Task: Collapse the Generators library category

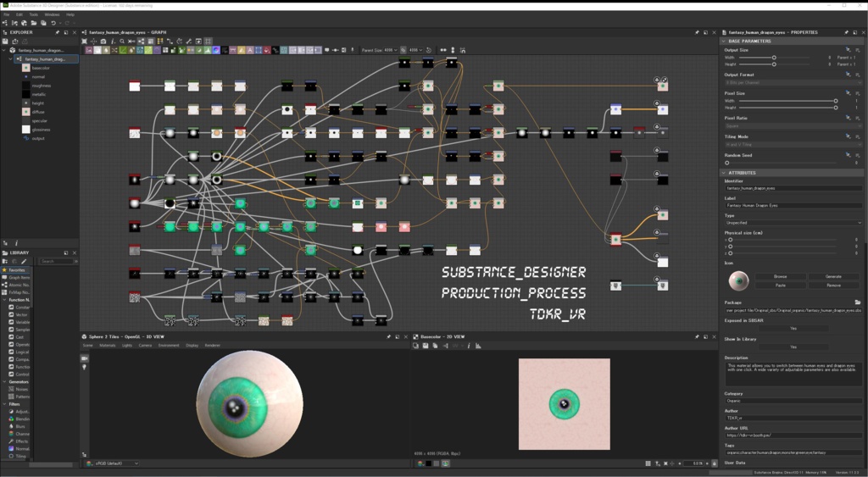Action: coord(4,382)
